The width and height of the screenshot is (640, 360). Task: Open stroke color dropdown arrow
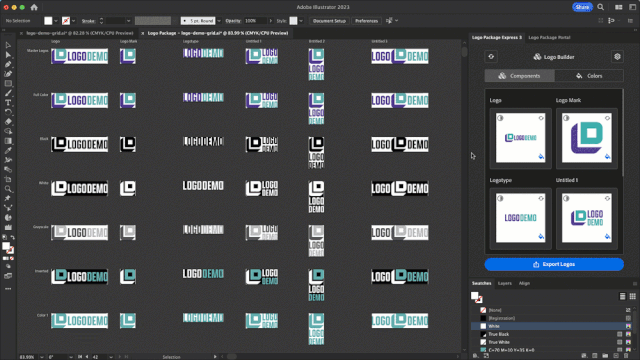coord(73,21)
